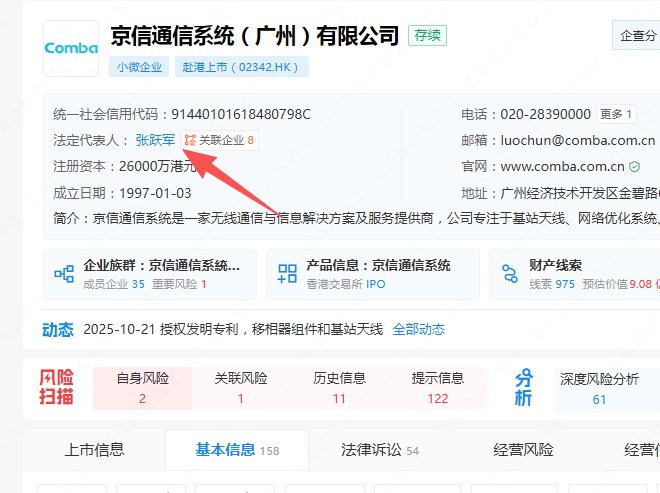Image resolution: width=660 pixels, height=493 pixels.
Task: Select the 小微企业 tag
Action: click(139, 67)
